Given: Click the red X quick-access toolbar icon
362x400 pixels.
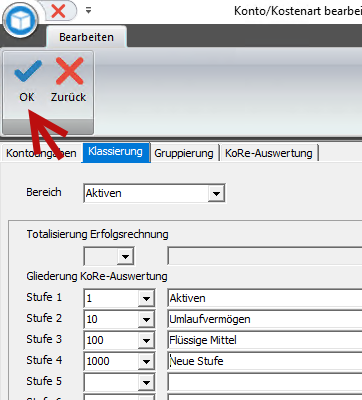Looking at the screenshot, I should 59,11.
